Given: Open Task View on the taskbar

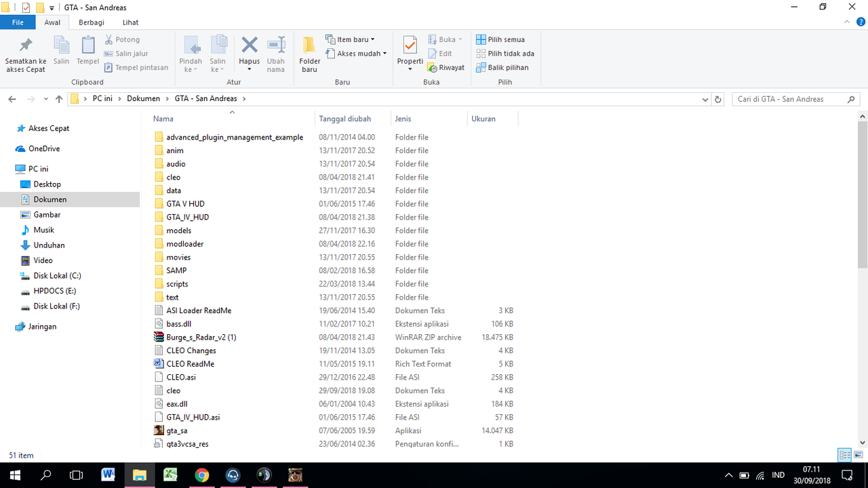Looking at the screenshot, I should pyautogui.click(x=77, y=474).
